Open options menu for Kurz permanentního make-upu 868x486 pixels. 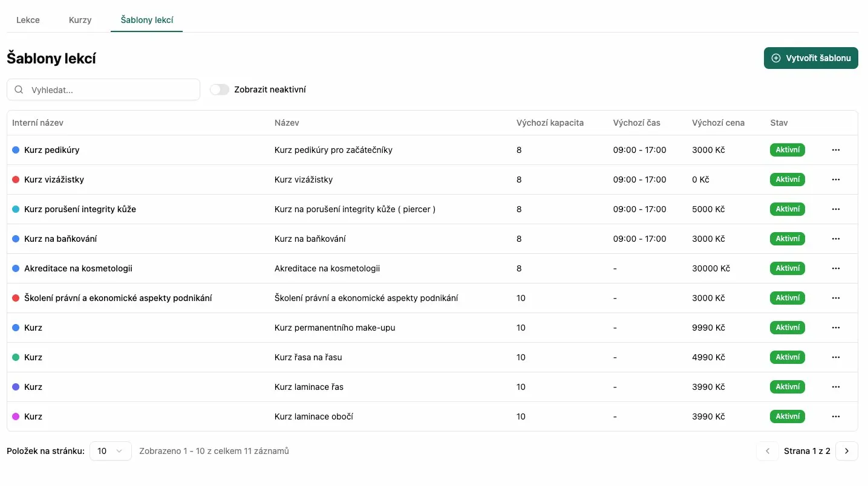[835, 328]
